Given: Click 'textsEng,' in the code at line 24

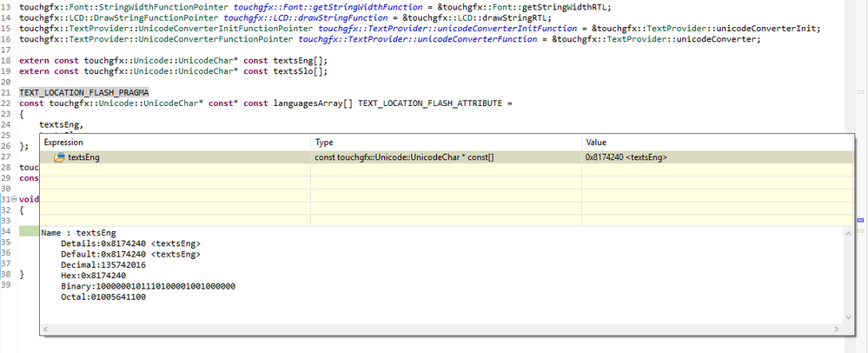Looking at the screenshot, I should (61, 125).
